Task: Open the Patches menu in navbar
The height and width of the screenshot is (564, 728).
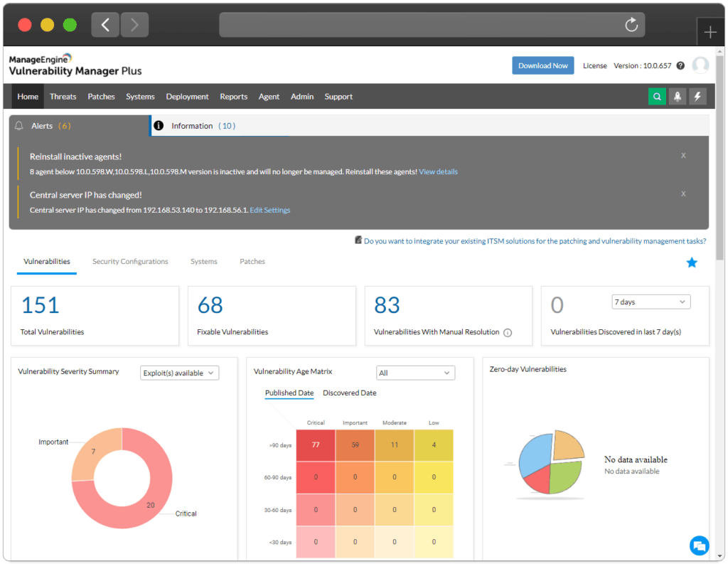Action: pyautogui.click(x=101, y=97)
